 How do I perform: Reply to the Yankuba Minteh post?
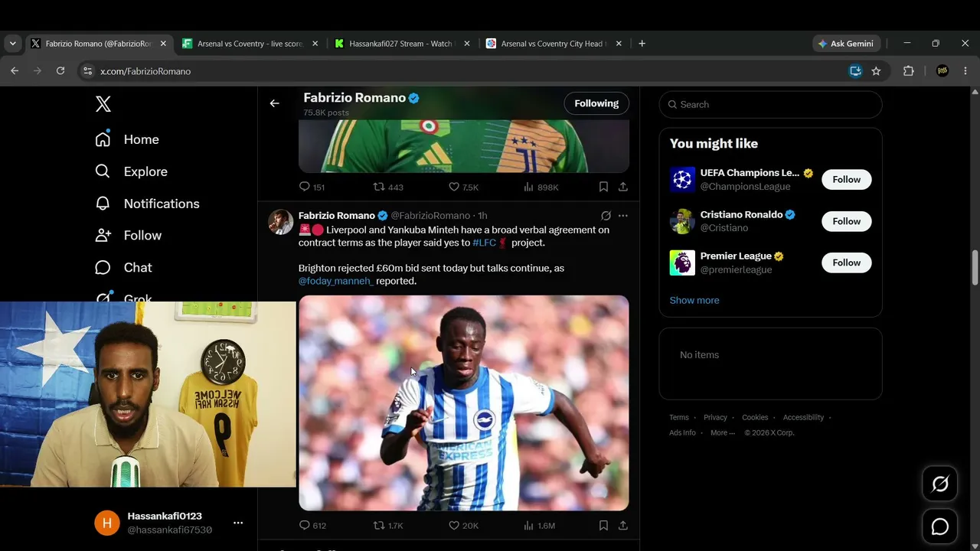(x=305, y=526)
